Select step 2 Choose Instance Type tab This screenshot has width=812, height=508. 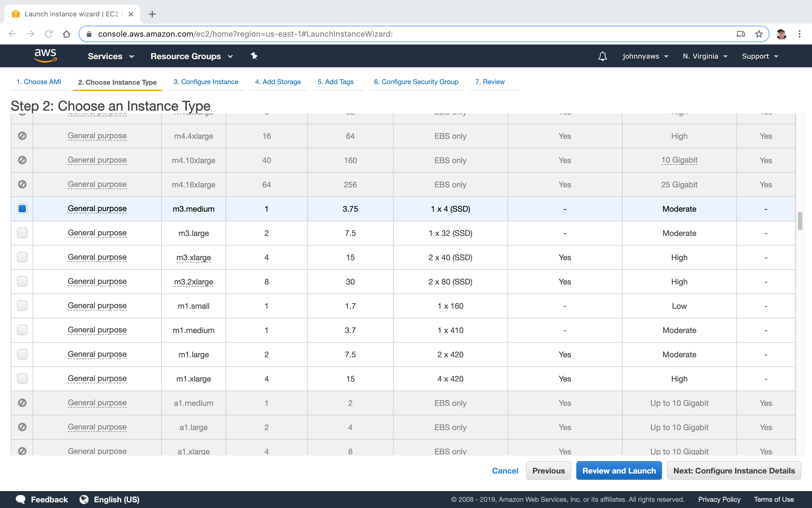click(118, 82)
